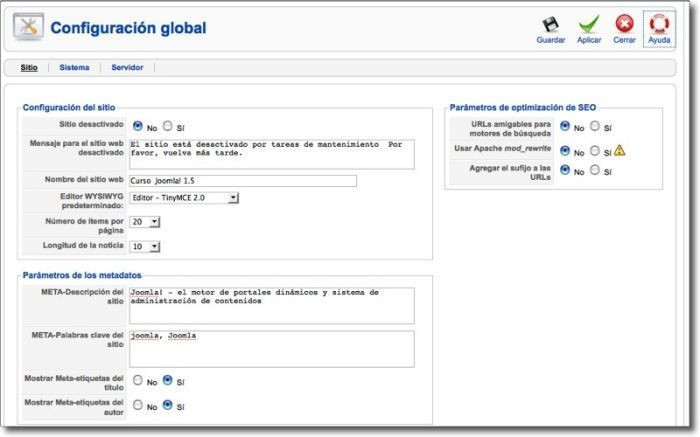Open the Longitud de la noticia dropdown
The image size is (700, 437).
coord(145,246)
